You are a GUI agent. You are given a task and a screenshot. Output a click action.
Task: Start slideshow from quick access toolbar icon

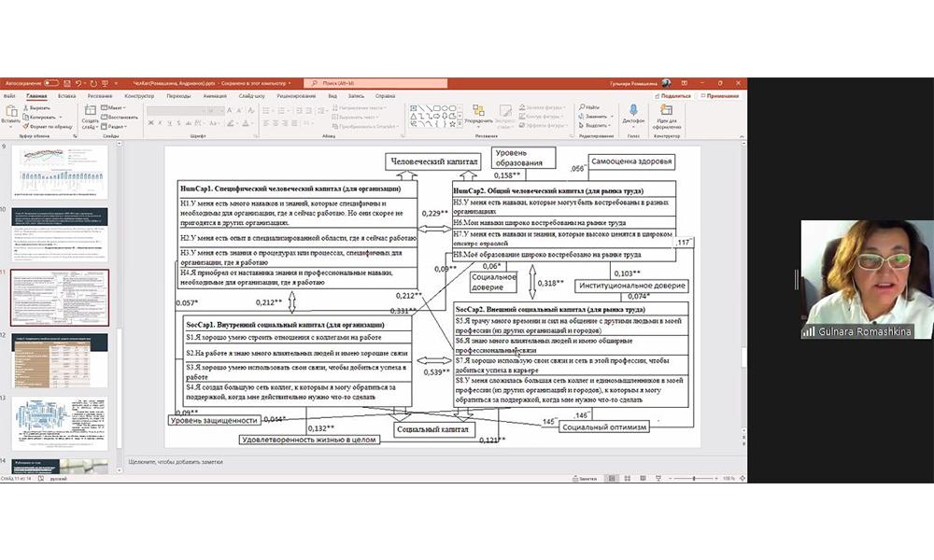[105, 83]
